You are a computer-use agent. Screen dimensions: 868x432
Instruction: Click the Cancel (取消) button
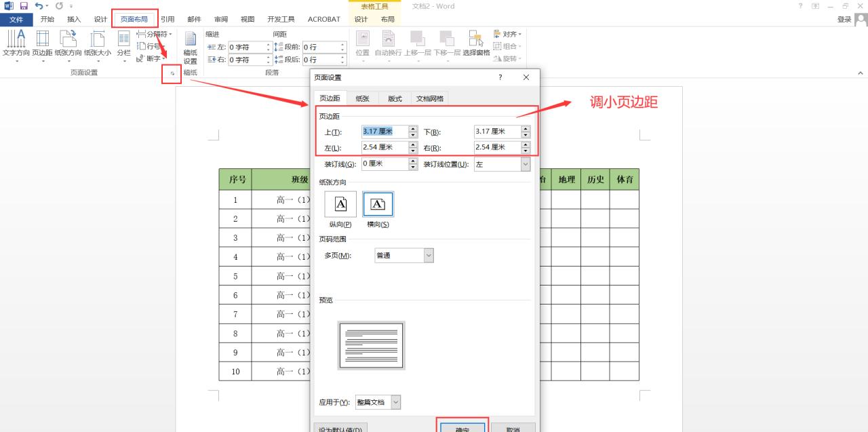(513, 429)
